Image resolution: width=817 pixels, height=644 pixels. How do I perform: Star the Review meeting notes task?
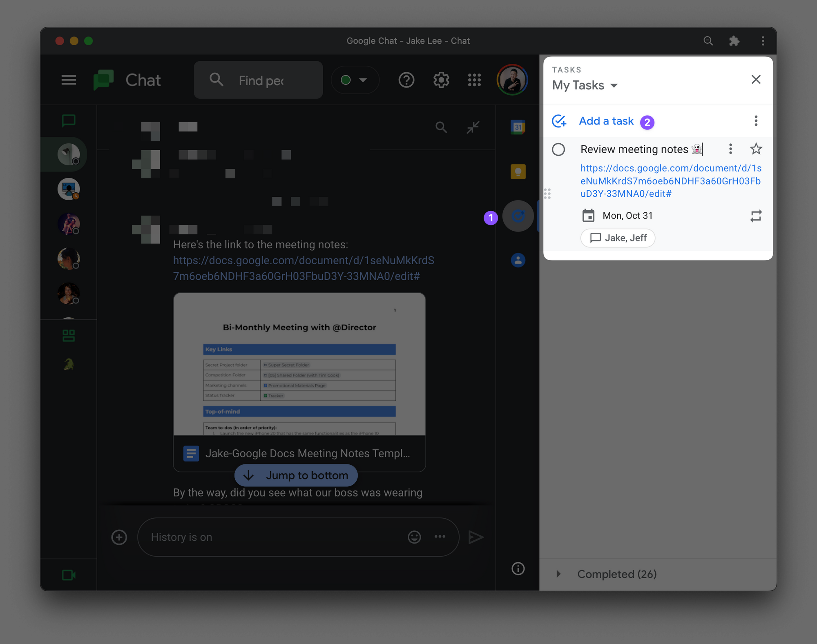pos(756,149)
